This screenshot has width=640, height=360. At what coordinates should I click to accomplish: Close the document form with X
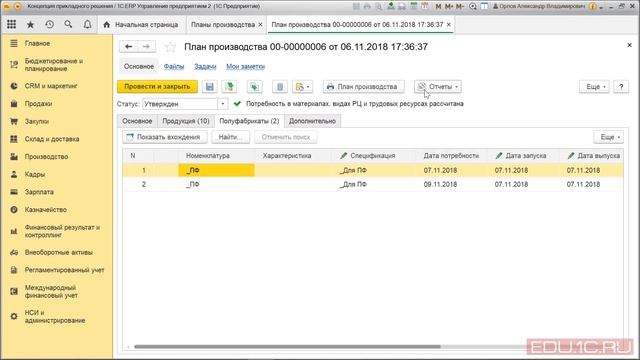click(x=629, y=45)
